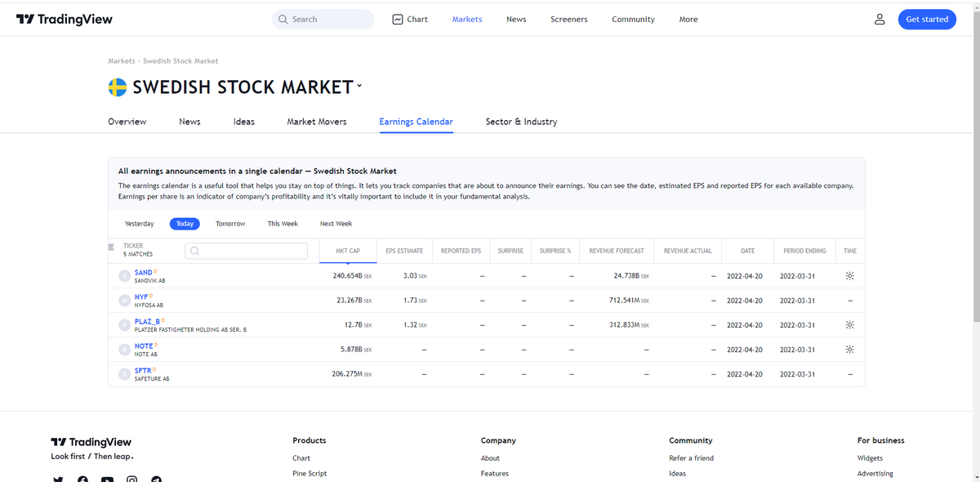Open the SAND ticker link
The image size is (980, 482).
(143, 272)
